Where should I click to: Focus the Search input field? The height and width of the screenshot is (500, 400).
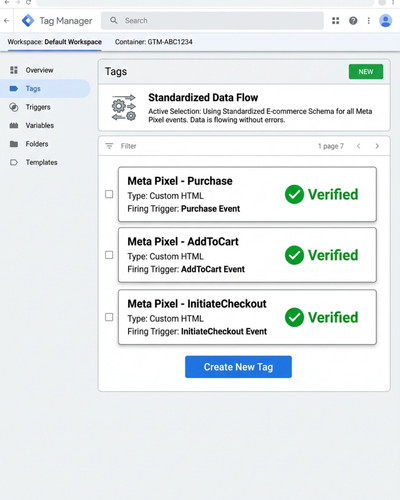(x=212, y=21)
